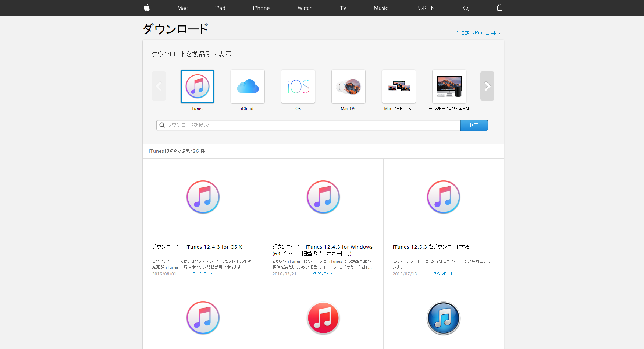Image resolution: width=644 pixels, height=349 pixels.
Task: Click the ダウンロードを製品別に表示 heading
Action: [x=192, y=54]
